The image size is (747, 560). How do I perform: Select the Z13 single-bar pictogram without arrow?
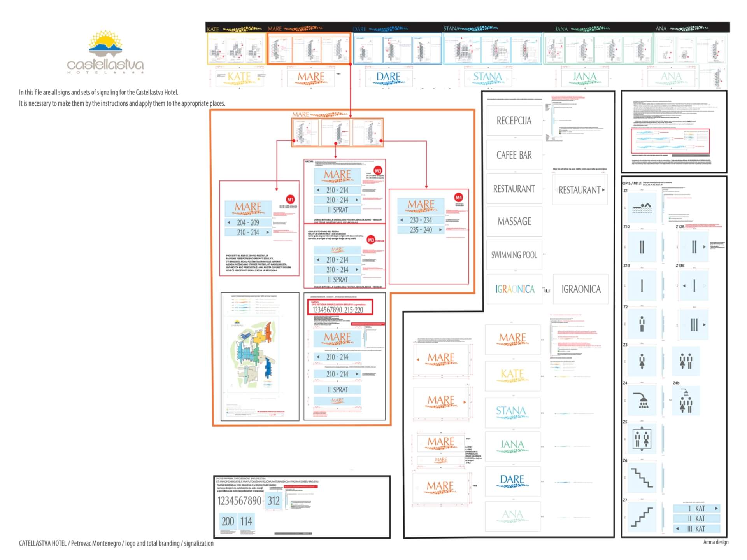click(x=642, y=285)
